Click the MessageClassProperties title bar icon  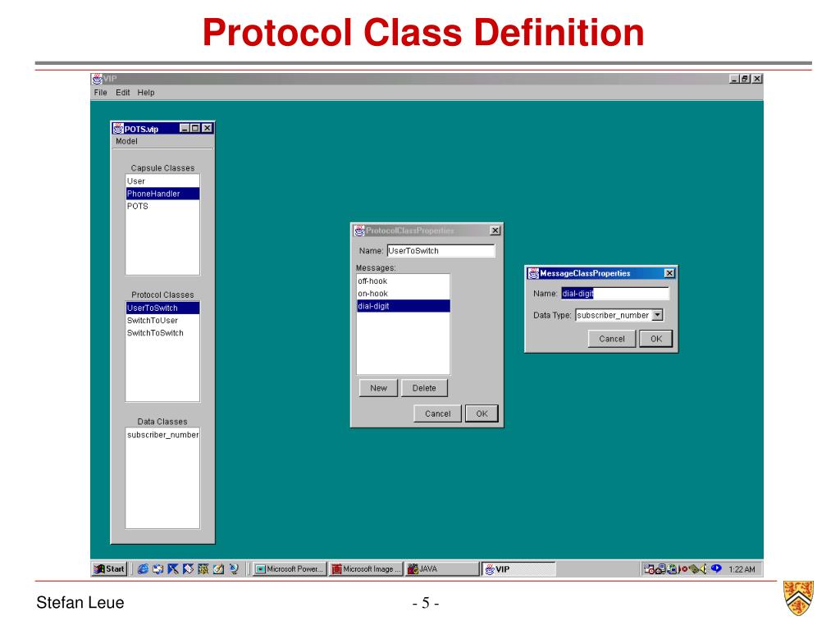(x=533, y=273)
